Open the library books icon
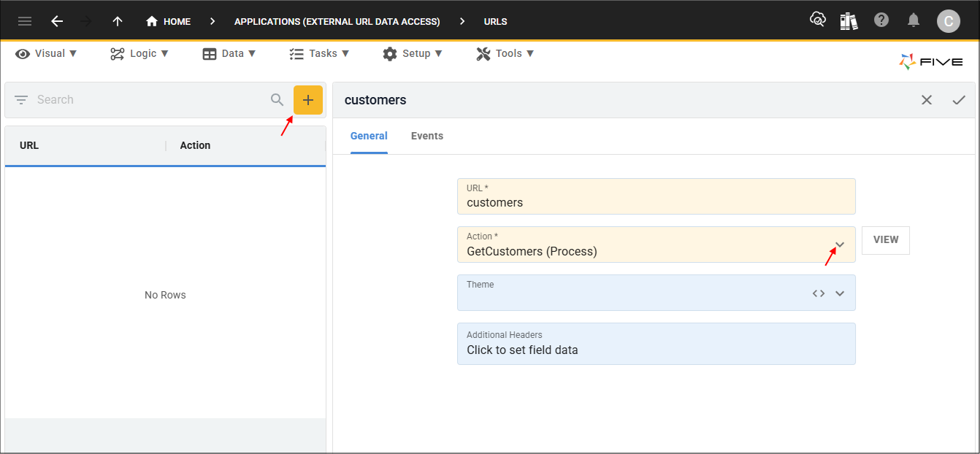This screenshot has height=454, width=980. pyautogui.click(x=849, y=20)
